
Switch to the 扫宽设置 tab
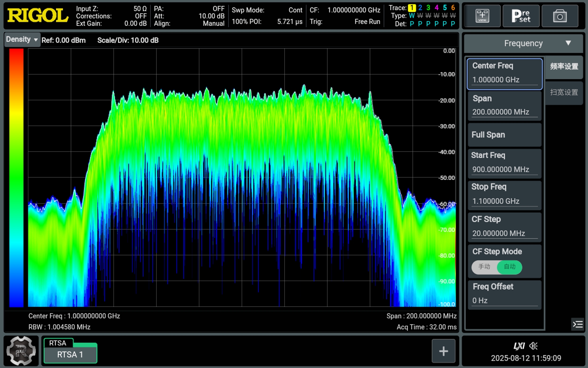pyautogui.click(x=563, y=92)
